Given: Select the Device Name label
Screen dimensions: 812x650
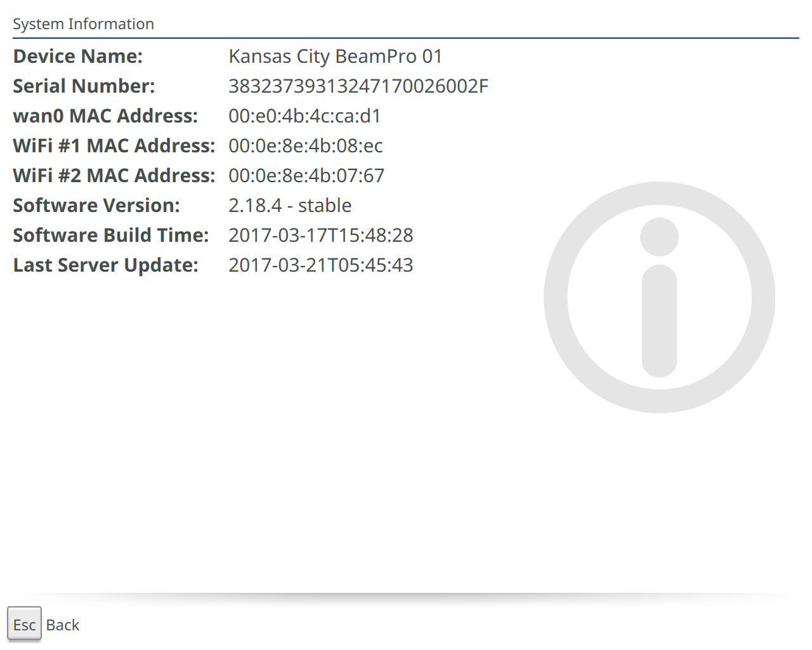Looking at the screenshot, I should (x=77, y=56).
